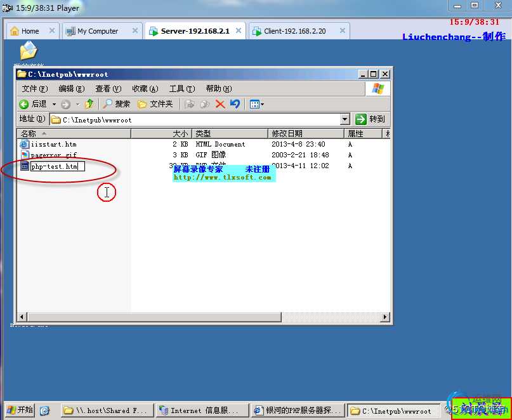Go up one folder level
The image size is (512, 420).
(89, 104)
